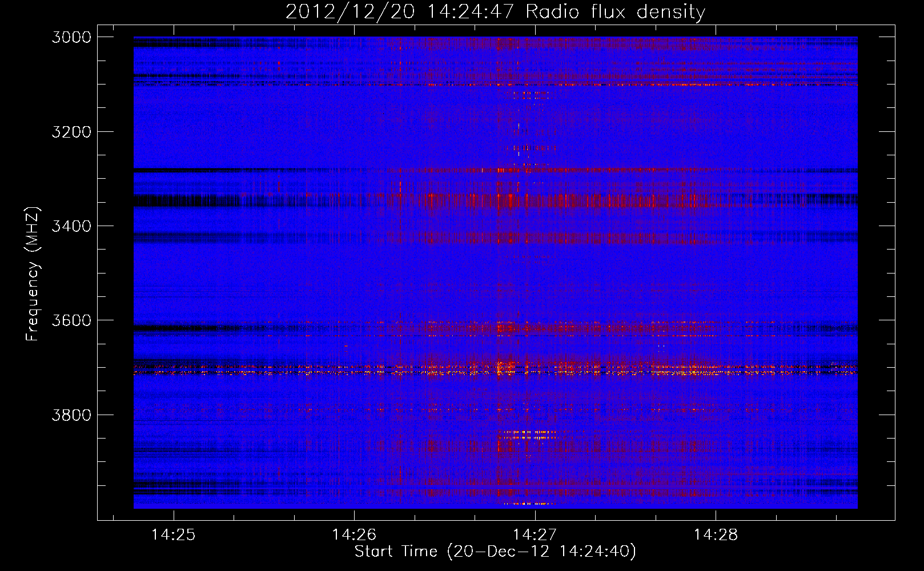This screenshot has height=571, width=924.
Task: Click the 3600 frequency tick label
Action: [71, 320]
